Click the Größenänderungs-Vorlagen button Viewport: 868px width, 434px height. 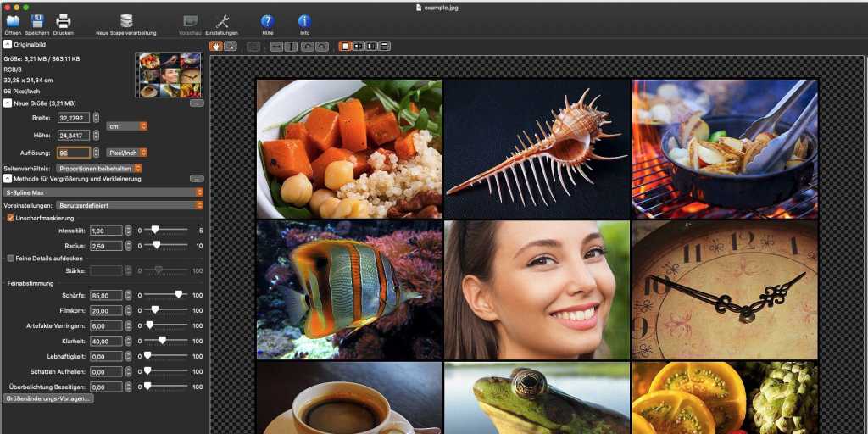(x=48, y=398)
